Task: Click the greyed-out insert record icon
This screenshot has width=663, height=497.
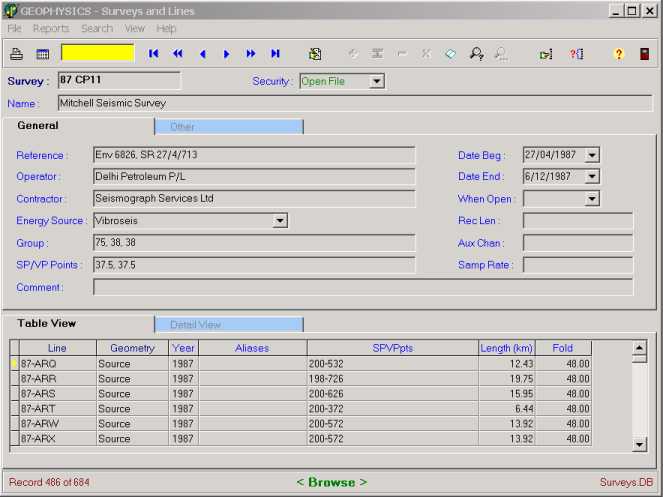Action: coord(377,54)
